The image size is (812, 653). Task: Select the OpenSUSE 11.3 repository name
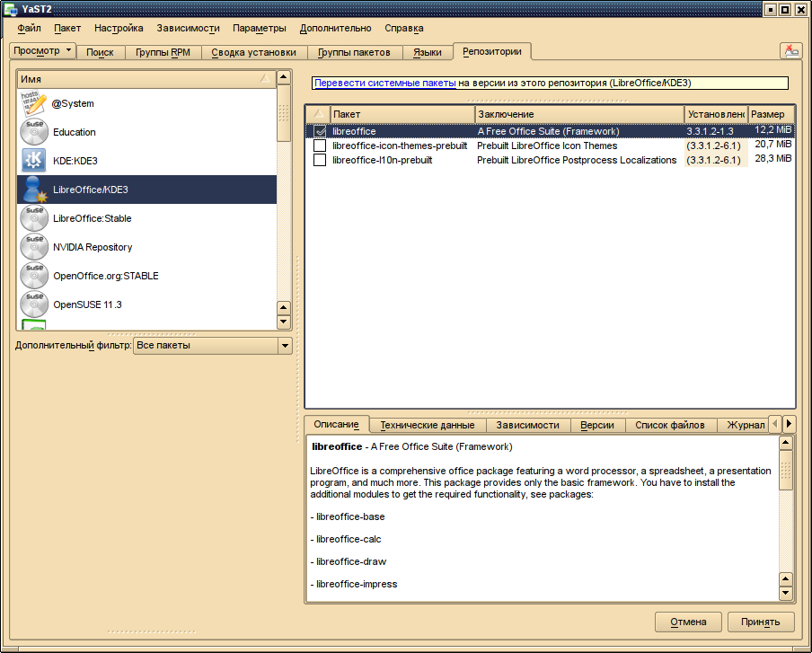coord(87,305)
